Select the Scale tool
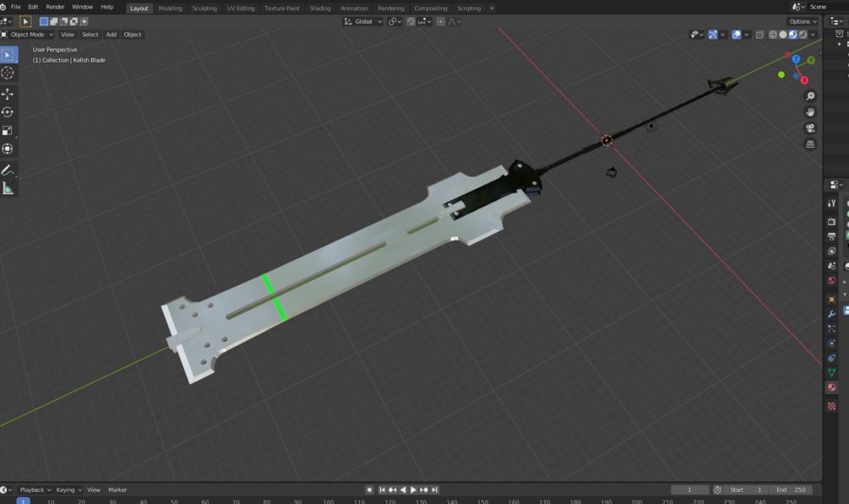This screenshot has height=504, width=849. click(8, 131)
